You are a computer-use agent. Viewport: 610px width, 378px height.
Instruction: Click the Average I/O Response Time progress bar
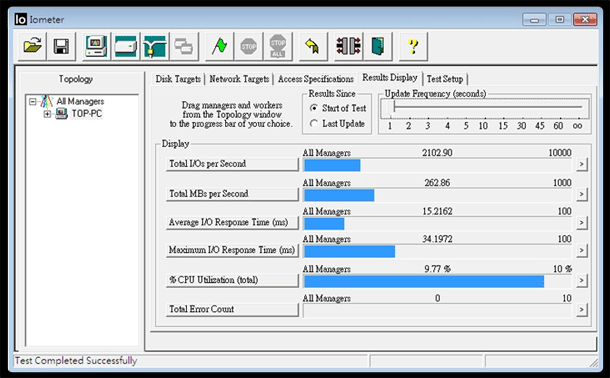pyautogui.click(x=437, y=224)
